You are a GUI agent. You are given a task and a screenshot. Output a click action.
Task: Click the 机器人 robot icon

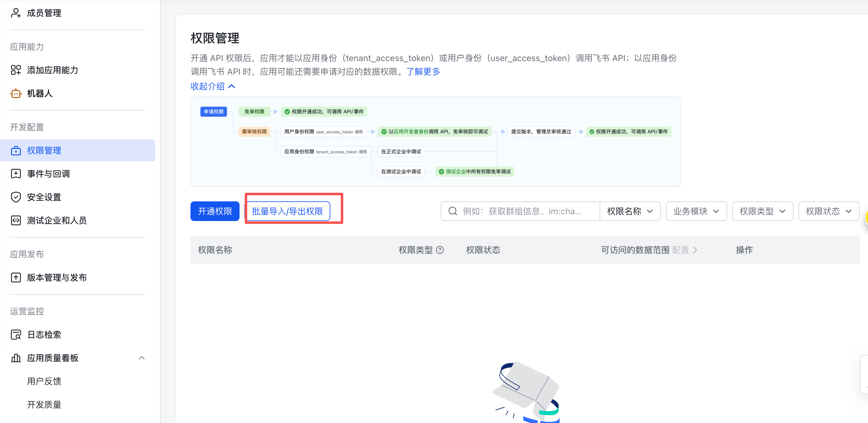click(x=16, y=93)
